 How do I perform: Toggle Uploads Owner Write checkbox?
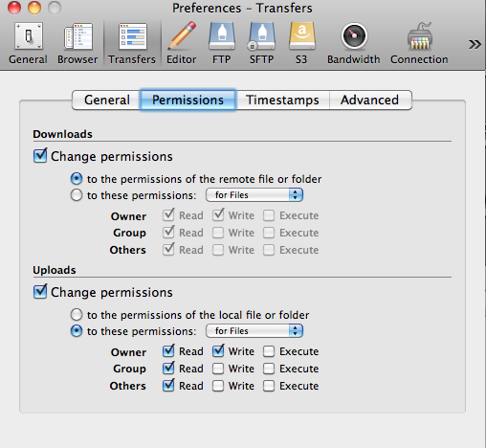tap(218, 351)
